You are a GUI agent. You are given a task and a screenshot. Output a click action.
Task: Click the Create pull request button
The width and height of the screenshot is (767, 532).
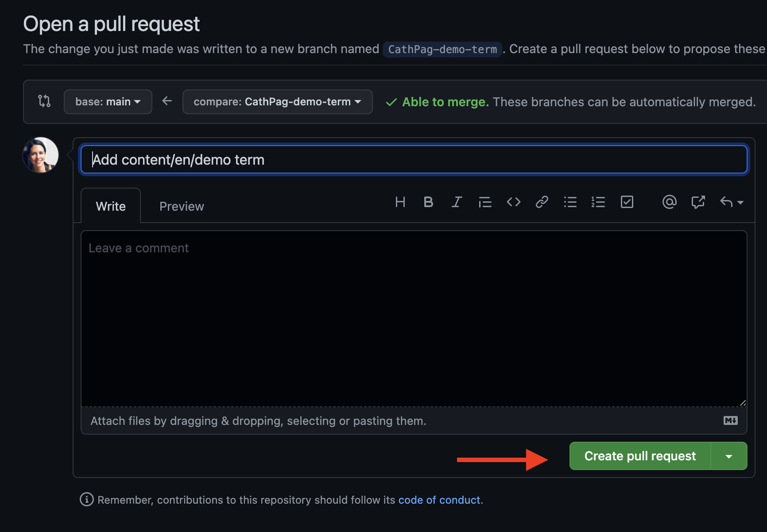640,456
